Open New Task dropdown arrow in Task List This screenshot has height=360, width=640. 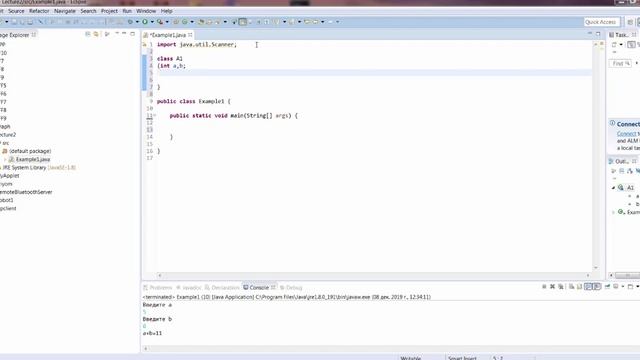coord(621,44)
